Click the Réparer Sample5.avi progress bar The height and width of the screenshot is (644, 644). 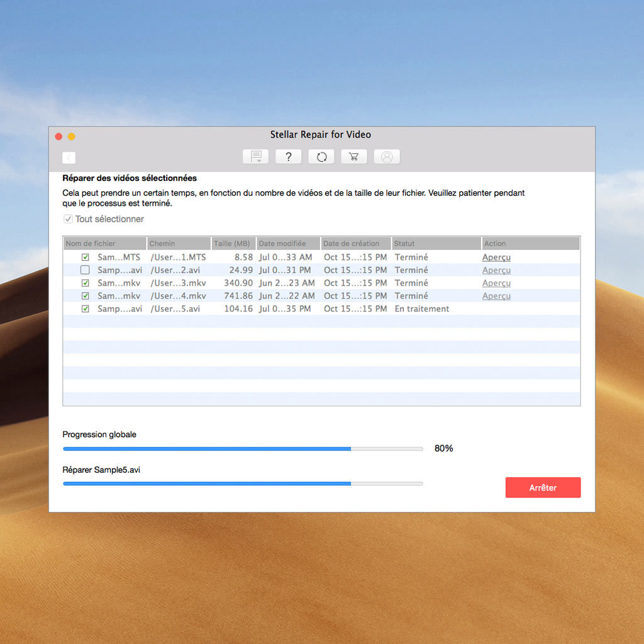click(x=243, y=484)
